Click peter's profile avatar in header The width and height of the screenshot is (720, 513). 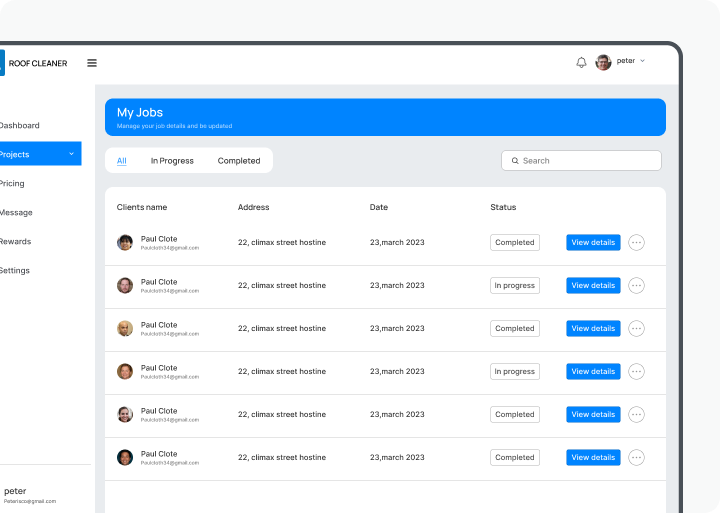pos(603,62)
